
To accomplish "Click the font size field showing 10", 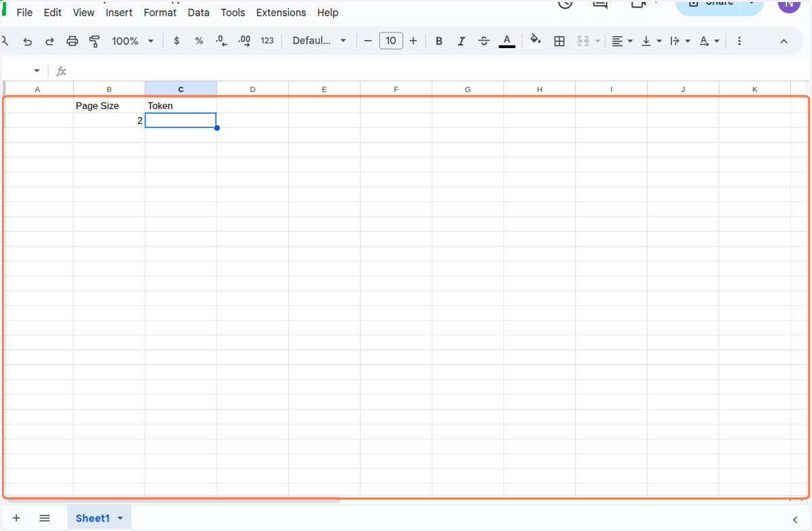I will 391,41.
